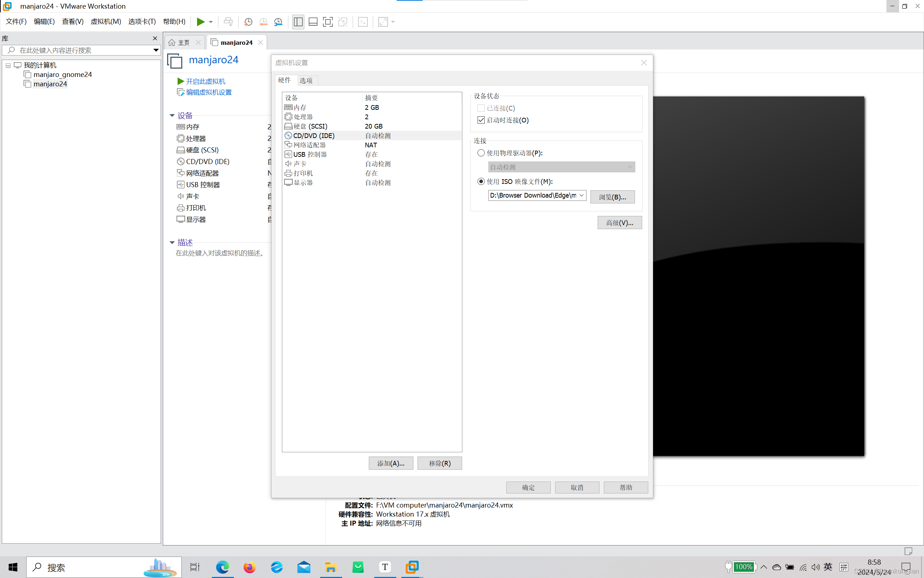Select the USB 控制器 row in hardware list
The height and width of the screenshot is (578, 924).
[x=372, y=155]
